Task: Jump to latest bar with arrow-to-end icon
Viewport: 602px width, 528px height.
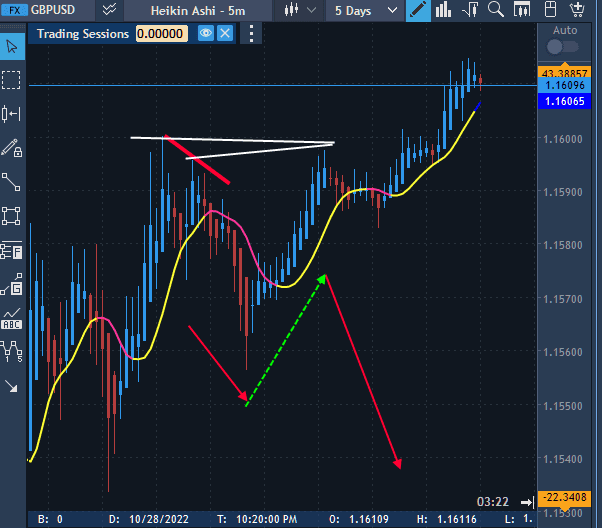Action: point(528,502)
